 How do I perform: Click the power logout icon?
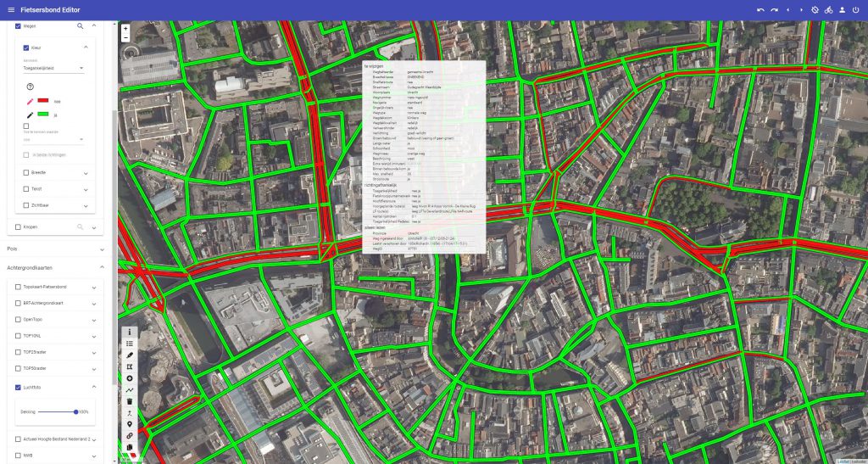point(855,9)
